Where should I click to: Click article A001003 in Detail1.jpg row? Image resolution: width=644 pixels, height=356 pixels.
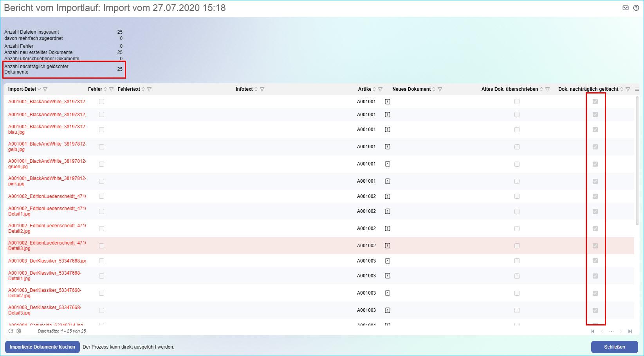click(366, 276)
